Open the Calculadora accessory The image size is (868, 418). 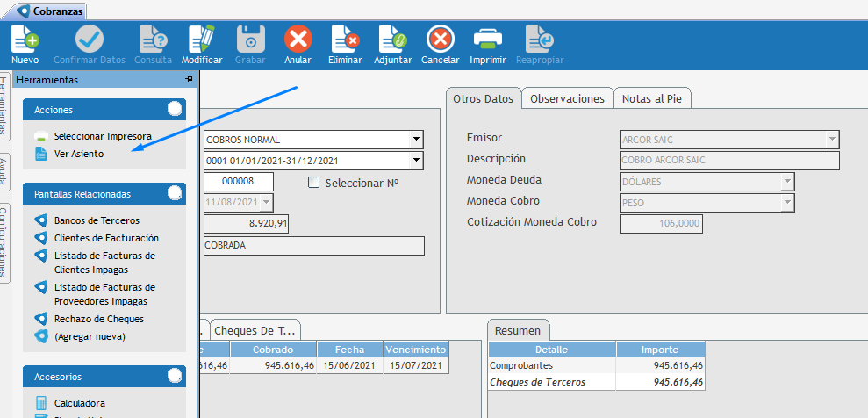[79, 403]
